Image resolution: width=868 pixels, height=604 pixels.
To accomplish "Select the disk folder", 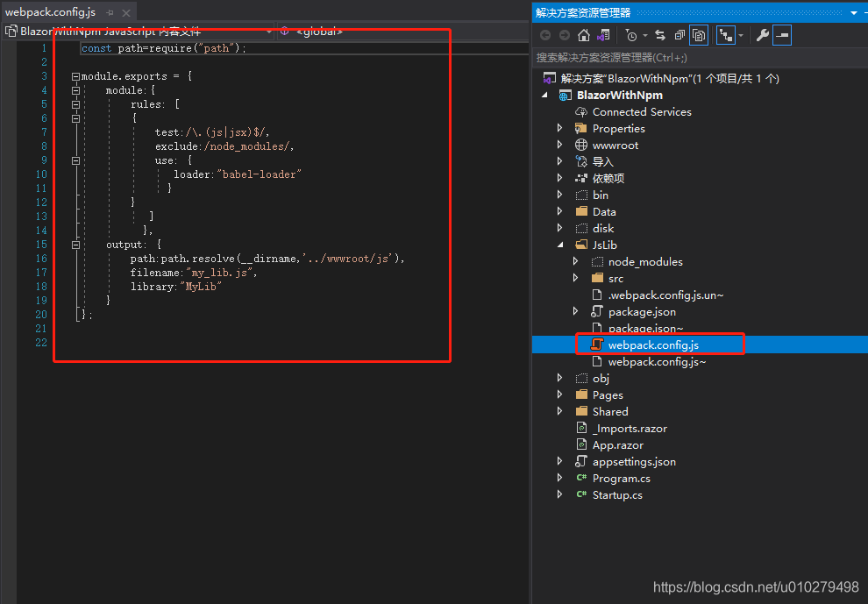I will tap(603, 228).
